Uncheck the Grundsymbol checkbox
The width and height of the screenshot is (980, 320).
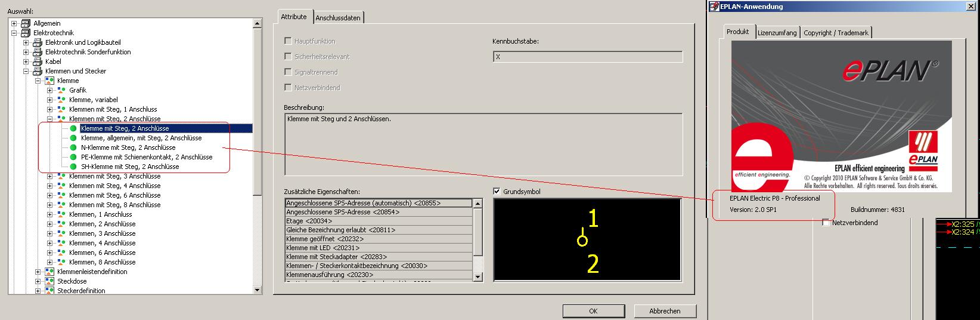point(497,191)
